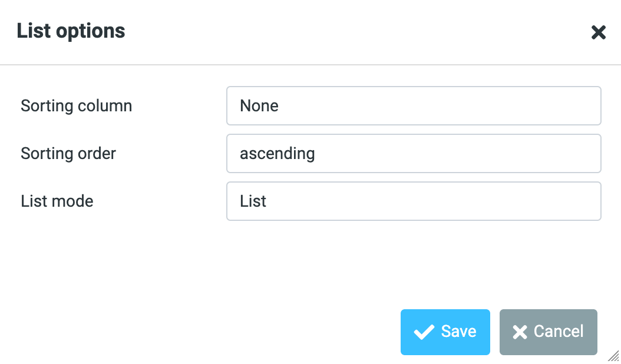This screenshot has width=621, height=364.
Task: Click the dialog resize grip corner
Action: pos(613,355)
